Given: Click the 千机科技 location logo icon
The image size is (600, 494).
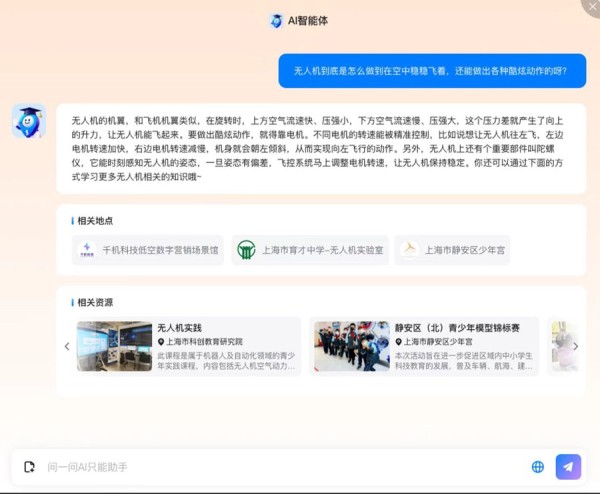Looking at the screenshot, I should [x=87, y=250].
